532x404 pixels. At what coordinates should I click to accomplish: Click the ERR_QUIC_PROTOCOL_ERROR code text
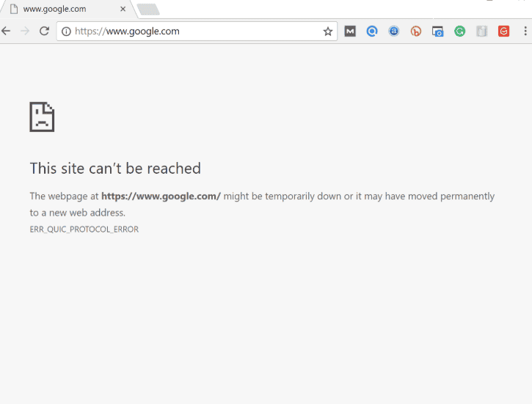84,229
